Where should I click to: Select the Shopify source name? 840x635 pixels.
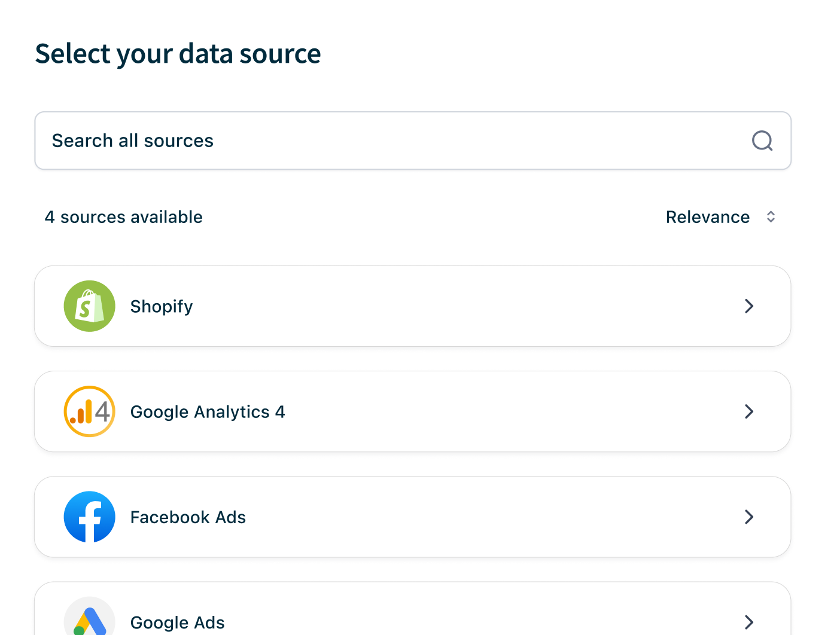[x=162, y=307]
